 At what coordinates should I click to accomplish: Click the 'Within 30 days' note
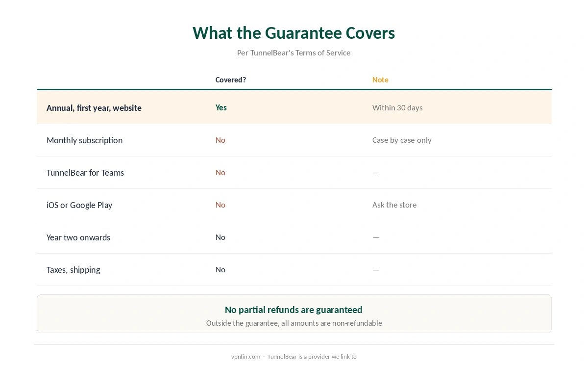point(397,107)
